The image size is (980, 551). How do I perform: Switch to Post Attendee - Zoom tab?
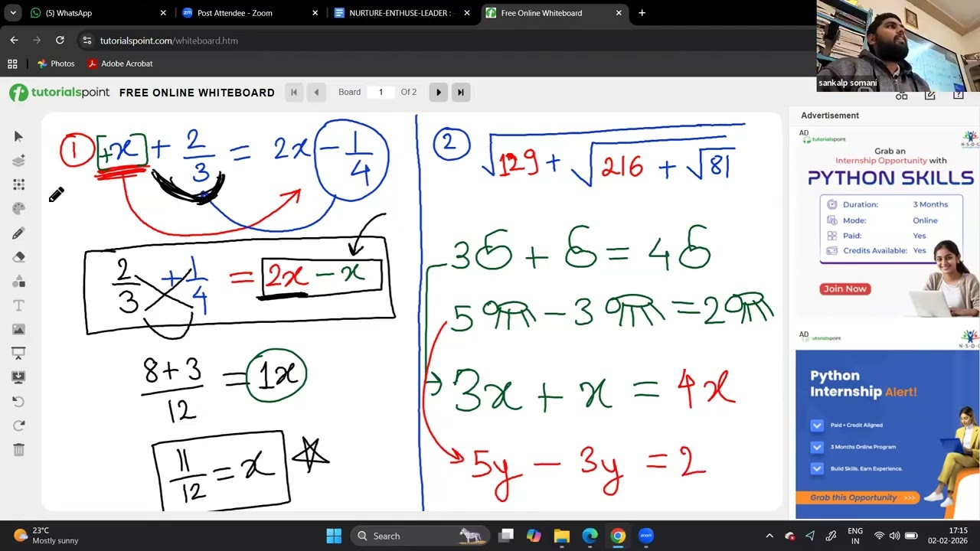tap(250, 13)
